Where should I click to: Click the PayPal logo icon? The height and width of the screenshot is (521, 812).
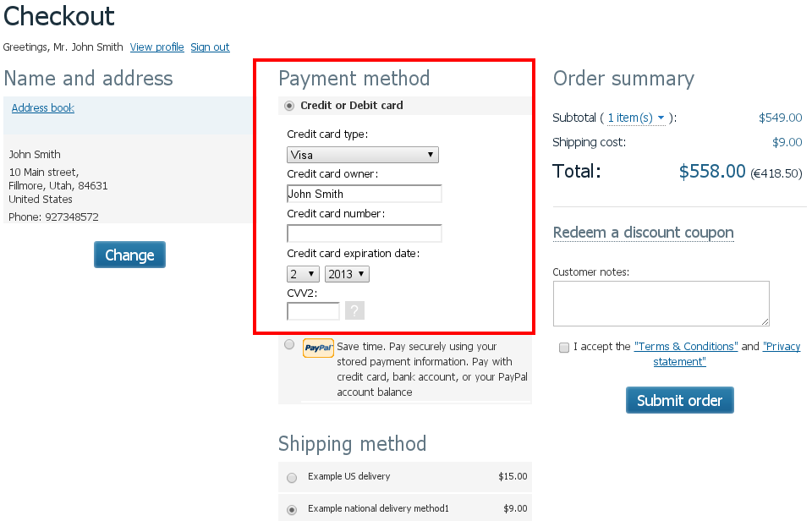pyautogui.click(x=318, y=348)
